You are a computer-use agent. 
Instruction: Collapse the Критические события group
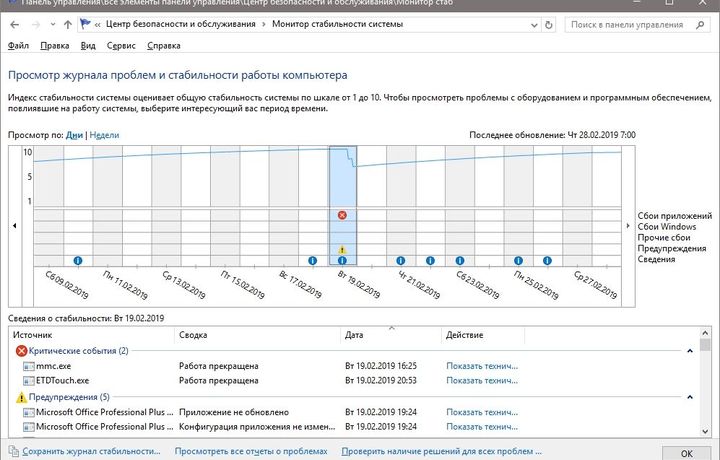tap(690, 351)
